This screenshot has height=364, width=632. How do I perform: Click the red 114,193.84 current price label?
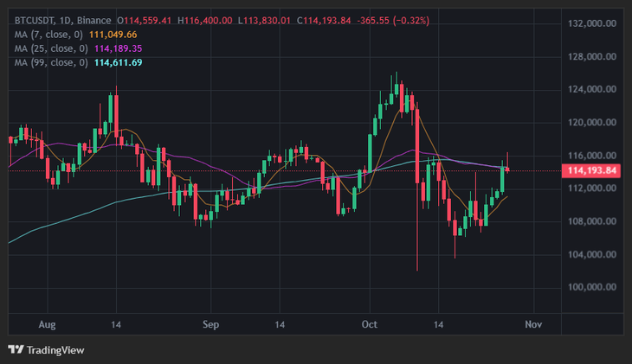591,170
